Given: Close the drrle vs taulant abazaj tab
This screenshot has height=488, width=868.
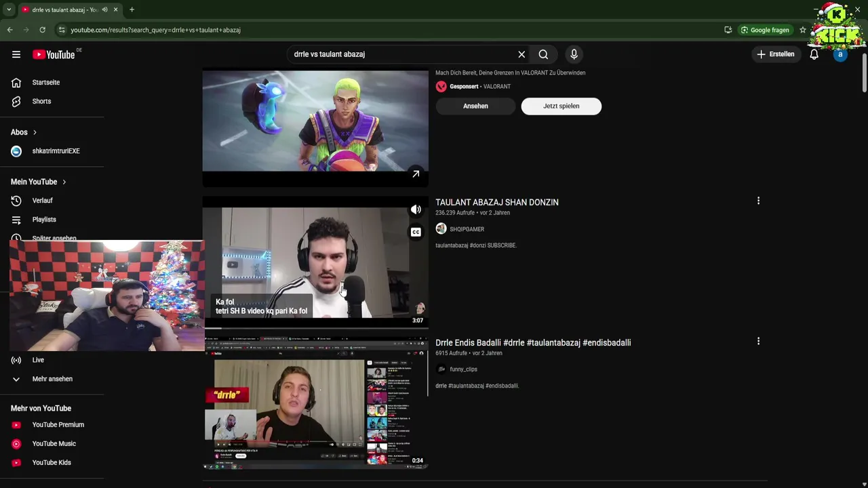Looking at the screenshot, I should (x=115, y=9).
